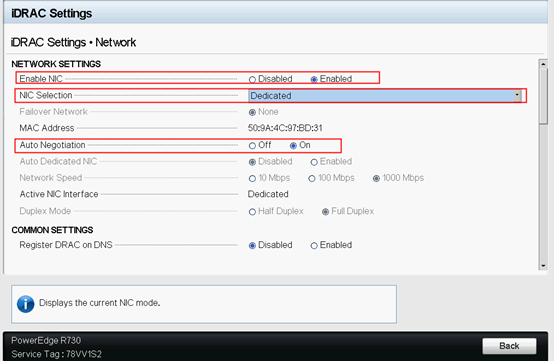Set Enable NIC to Disabled
Screen dimensions: 554x361
coord(252,79)
